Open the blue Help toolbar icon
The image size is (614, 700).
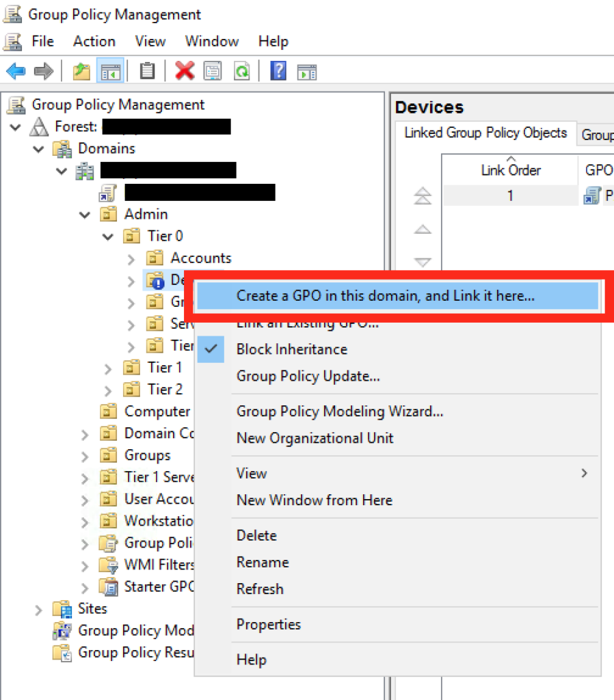tap(278, 71)
